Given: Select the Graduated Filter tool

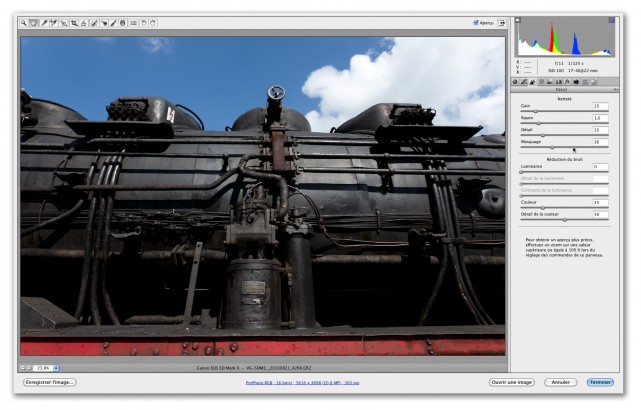Looking at the screenshot, I should (123, 23).
